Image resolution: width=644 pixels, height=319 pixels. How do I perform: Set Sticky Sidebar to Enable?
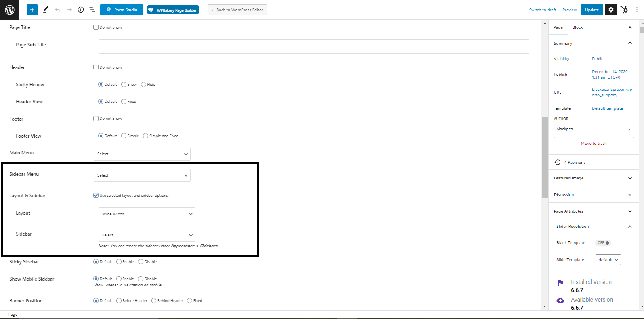(119, 262)
